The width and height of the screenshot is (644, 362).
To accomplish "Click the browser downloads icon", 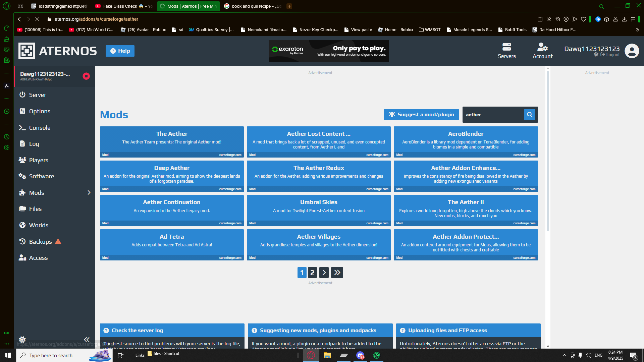I will pos(624,19).
